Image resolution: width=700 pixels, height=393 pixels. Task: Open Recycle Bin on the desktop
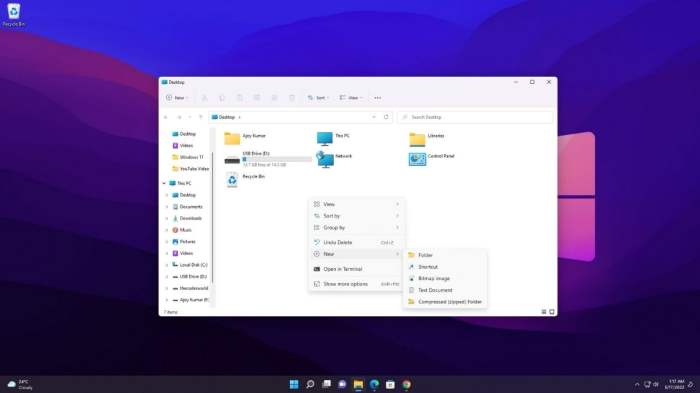13,15
